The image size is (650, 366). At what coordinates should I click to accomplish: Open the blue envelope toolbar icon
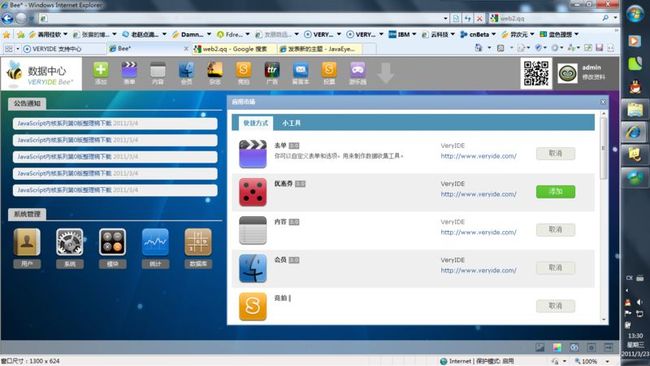point(301,70)
